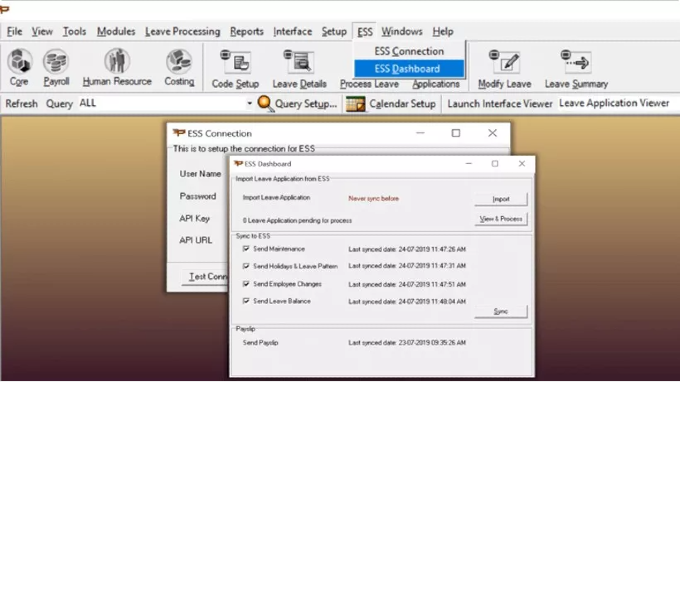Open the Setup menu
The image size is (680, 606).
[334, 31]
